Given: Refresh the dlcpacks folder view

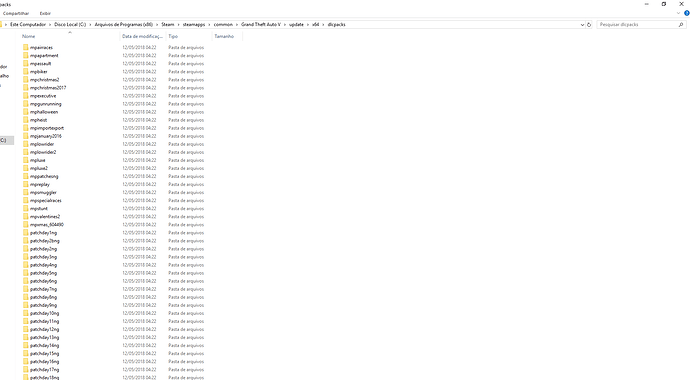Looking at the screenshot, I should (589, 25).
